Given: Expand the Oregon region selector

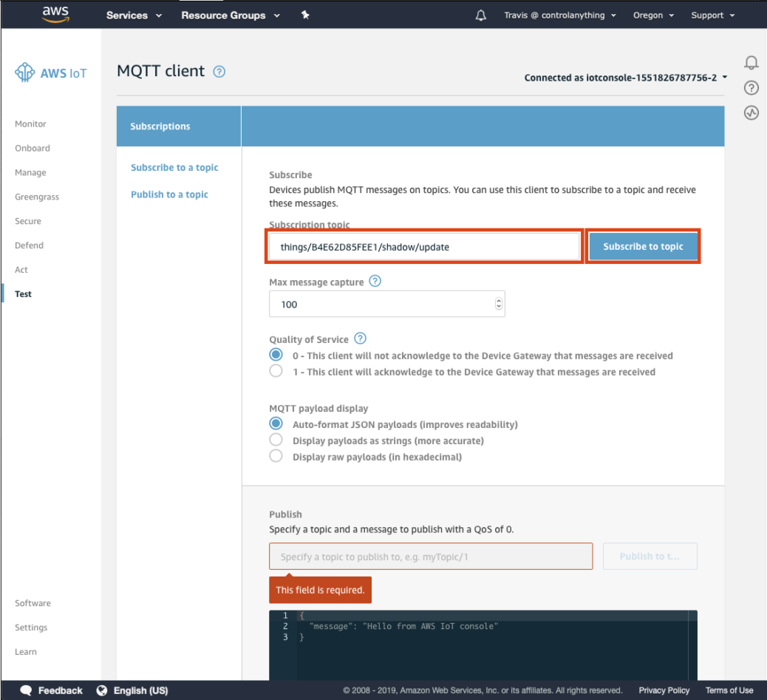Looking at the screenshot, I should (x=653, y=15).
